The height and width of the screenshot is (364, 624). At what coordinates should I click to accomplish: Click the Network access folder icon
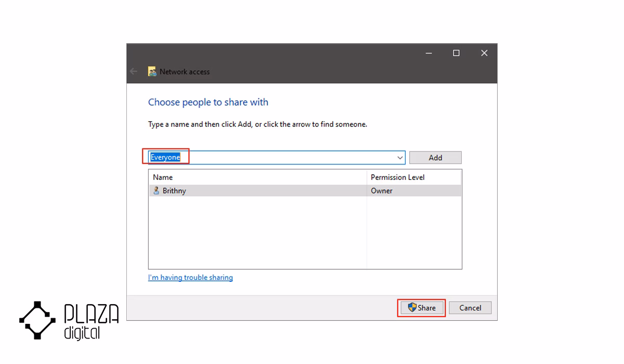click(x=152, y=72)
